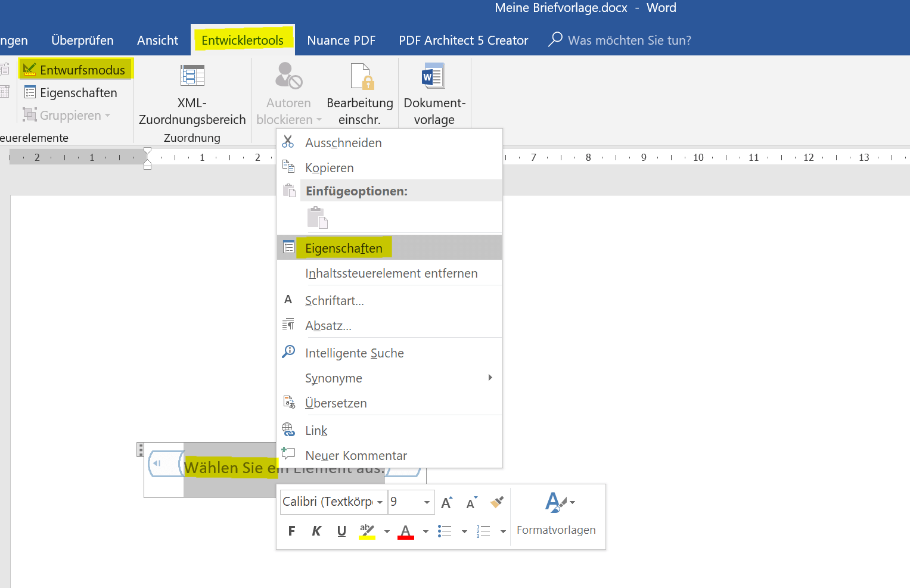910x588 pixels.
Task: Choose Übersetzen from the context menu
Action: (390, 403)
